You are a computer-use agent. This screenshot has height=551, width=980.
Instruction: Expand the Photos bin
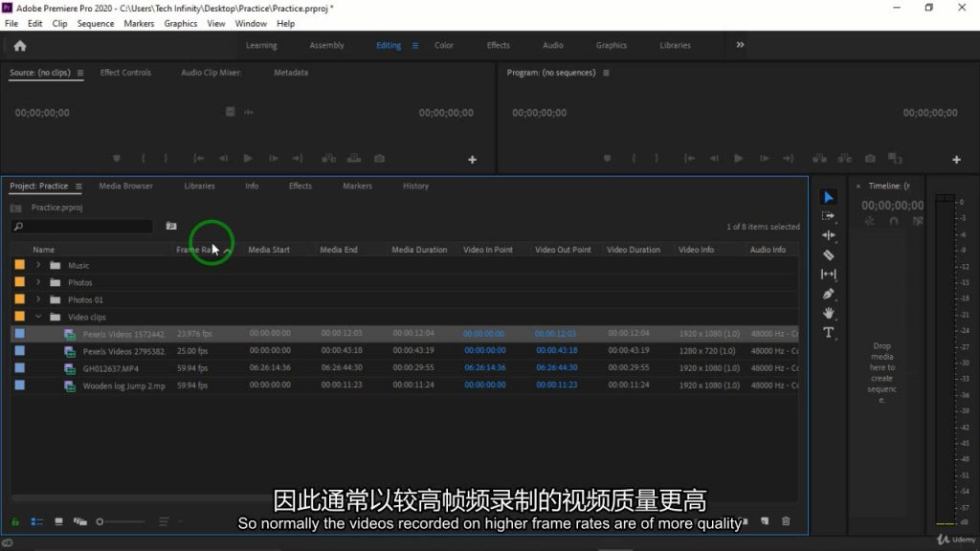(38, 282)
